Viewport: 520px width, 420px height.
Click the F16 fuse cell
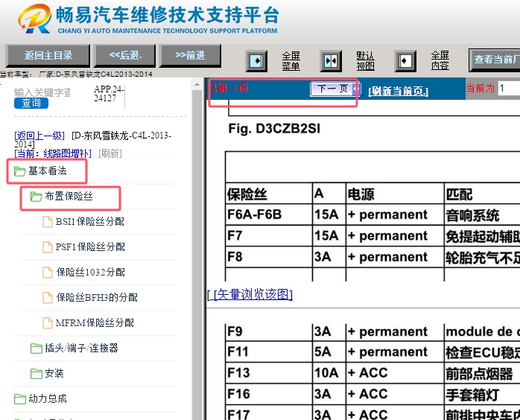269,394
